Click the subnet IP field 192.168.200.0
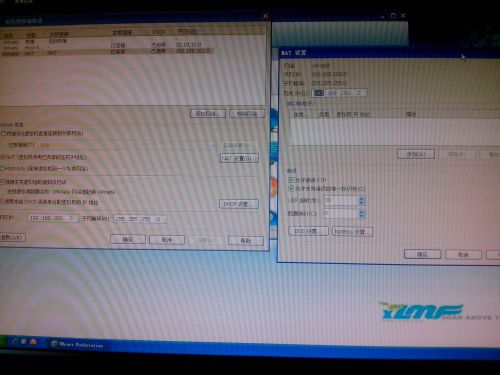 pos(53,218)
